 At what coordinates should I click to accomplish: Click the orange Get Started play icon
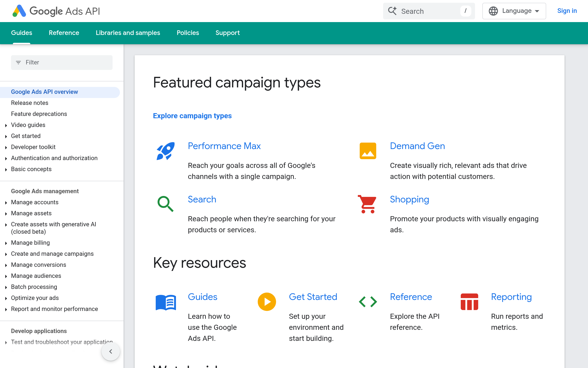[x=267, y=302]
